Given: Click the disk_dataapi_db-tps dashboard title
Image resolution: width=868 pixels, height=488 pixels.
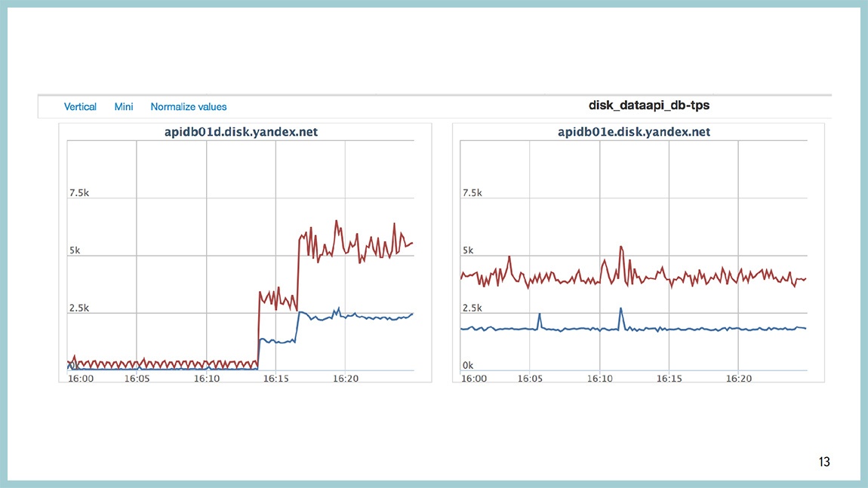Looking at the screenshot, I should (649, 105).
